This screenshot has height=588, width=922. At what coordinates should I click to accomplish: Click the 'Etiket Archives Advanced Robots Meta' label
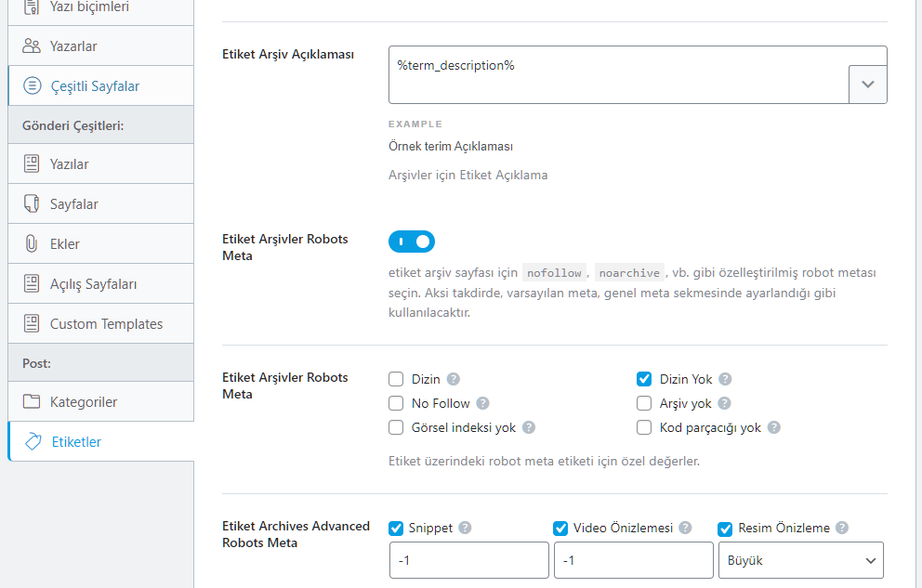296,534
